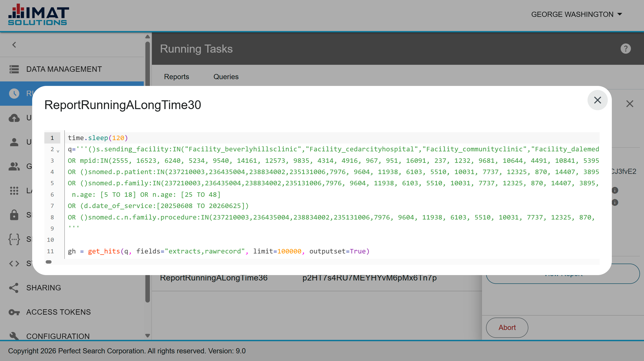Viewport: 644px width, 361px height.
Task: Open the Sharing menu item
Action: [x=72, y=288]
